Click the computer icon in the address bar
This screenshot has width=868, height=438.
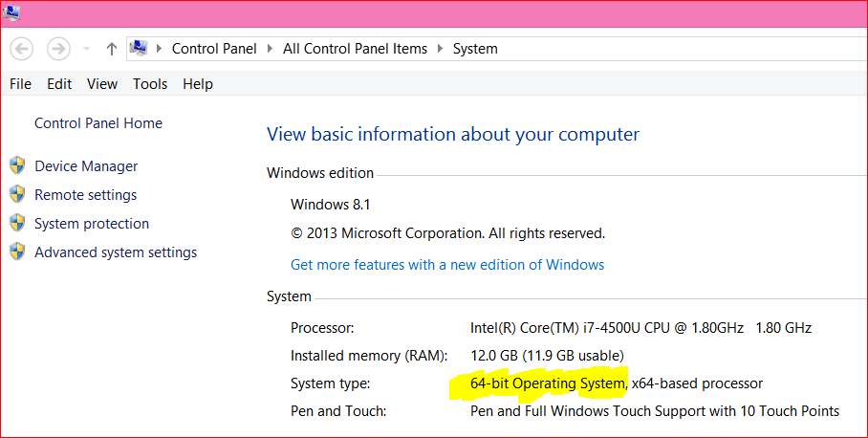click(x=139, y=48)
